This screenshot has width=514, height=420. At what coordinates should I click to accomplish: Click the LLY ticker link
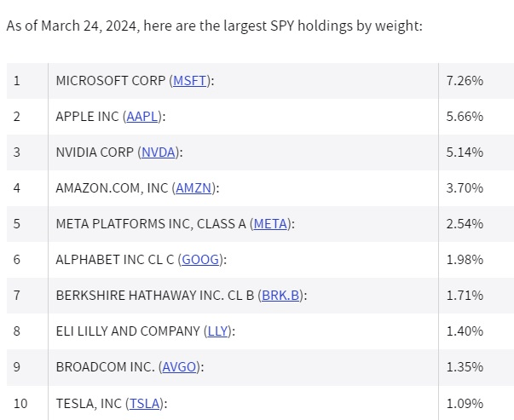click(x=218, y=331)
